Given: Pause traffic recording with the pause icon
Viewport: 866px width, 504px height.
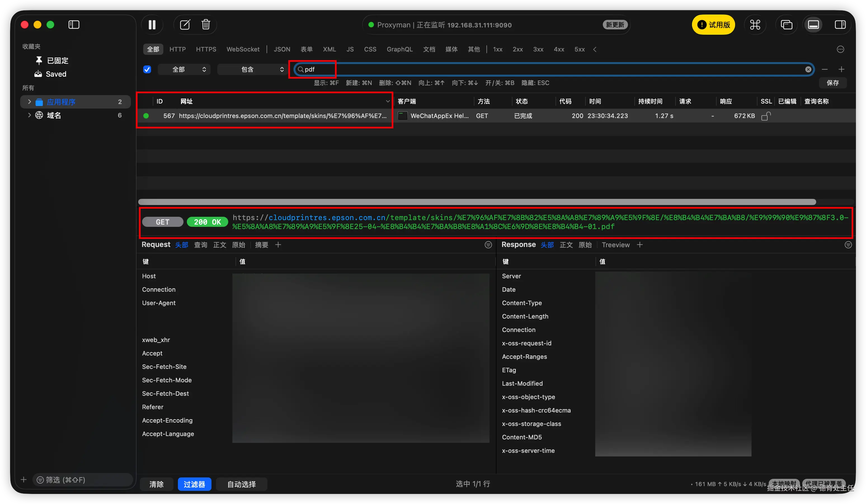Looking at the screenshot, I should 152,25.
